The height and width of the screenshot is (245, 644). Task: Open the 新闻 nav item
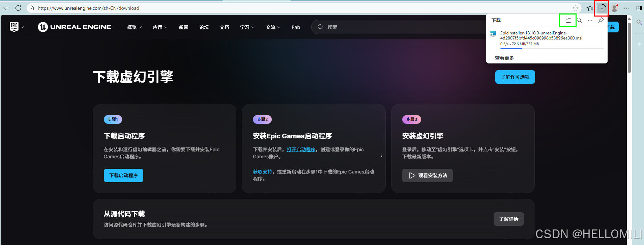pyautogui.click(x=183, y=27)
